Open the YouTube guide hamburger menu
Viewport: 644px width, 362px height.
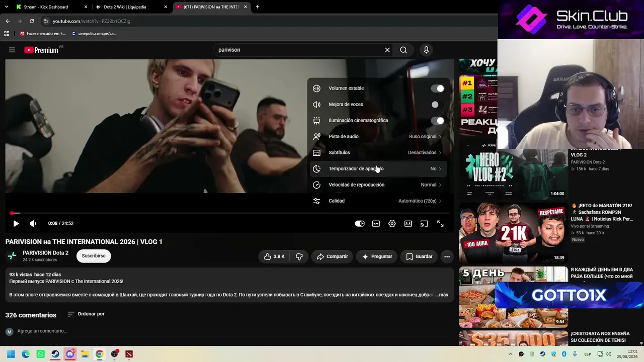point(12,50)
